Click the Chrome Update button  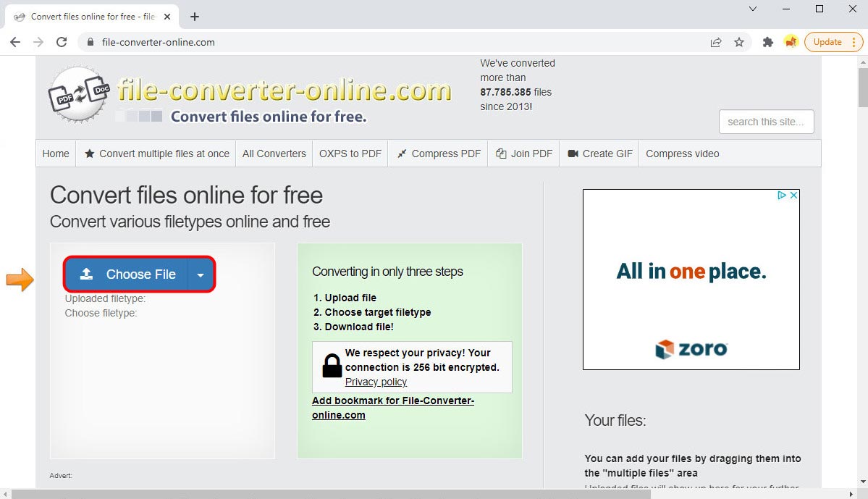[x=834, y=42]
